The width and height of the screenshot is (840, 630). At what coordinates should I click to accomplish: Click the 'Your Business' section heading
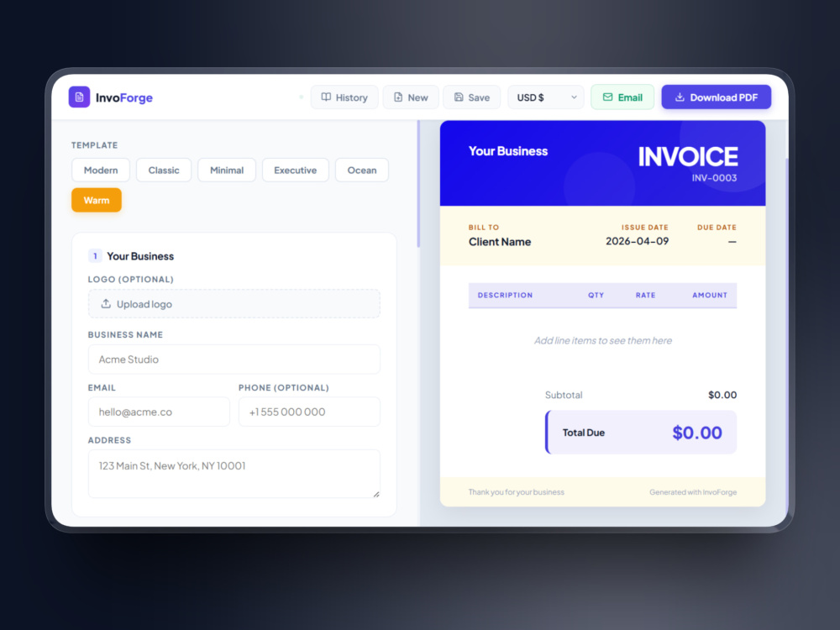140,256
